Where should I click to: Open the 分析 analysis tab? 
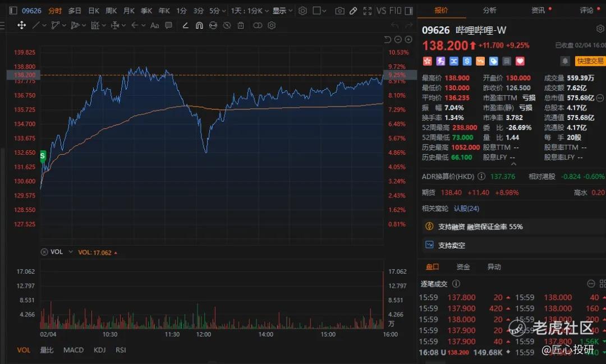click(489, 11)
